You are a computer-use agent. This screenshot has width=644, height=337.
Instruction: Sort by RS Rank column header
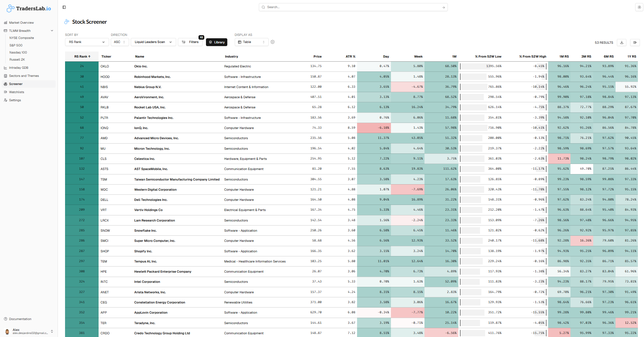[x=82, y=57]
